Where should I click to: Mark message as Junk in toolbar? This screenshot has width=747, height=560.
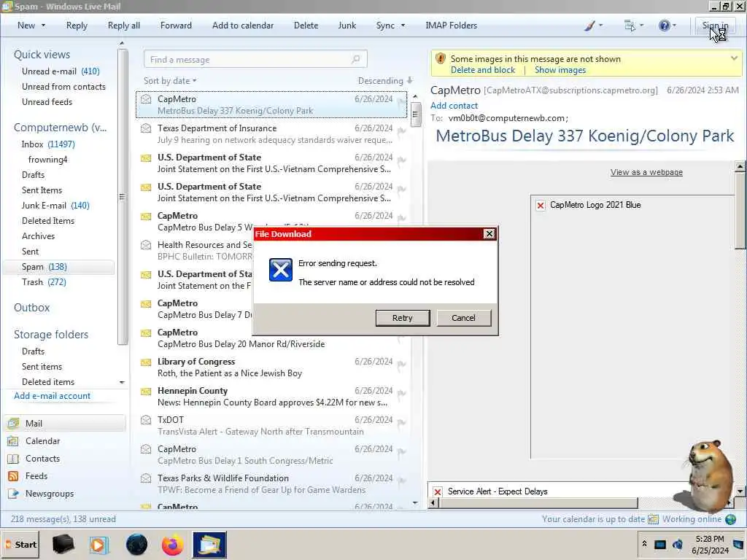pyautogui.click(x=347, y=26)
